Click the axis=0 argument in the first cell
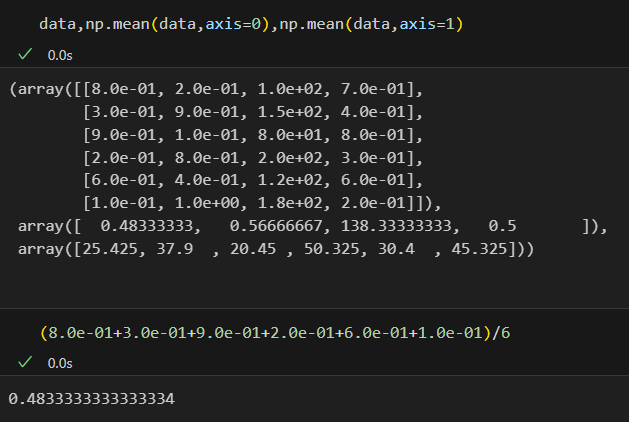This screenshot has height=422, width=629. click(233, 24)
